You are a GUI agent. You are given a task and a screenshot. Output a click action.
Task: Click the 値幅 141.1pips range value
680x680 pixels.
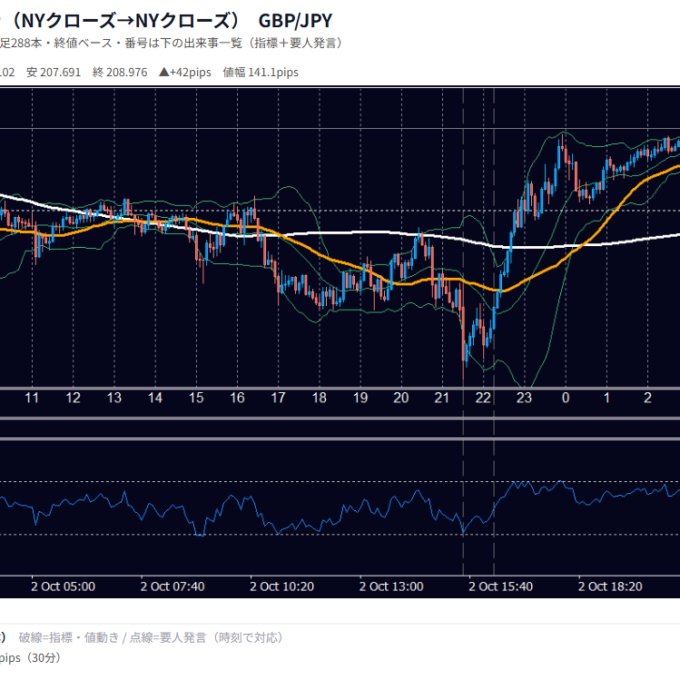261,72
